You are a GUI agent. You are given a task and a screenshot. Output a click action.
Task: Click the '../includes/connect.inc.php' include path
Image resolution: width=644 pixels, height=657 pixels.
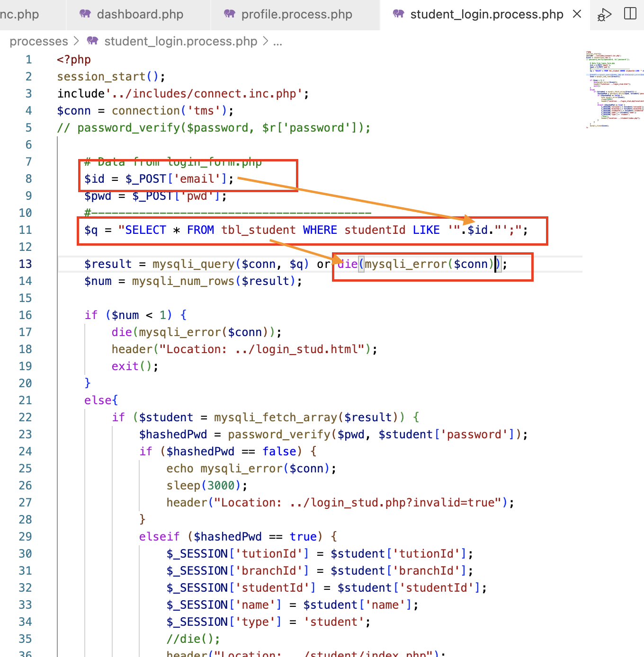tap(204, 94)
